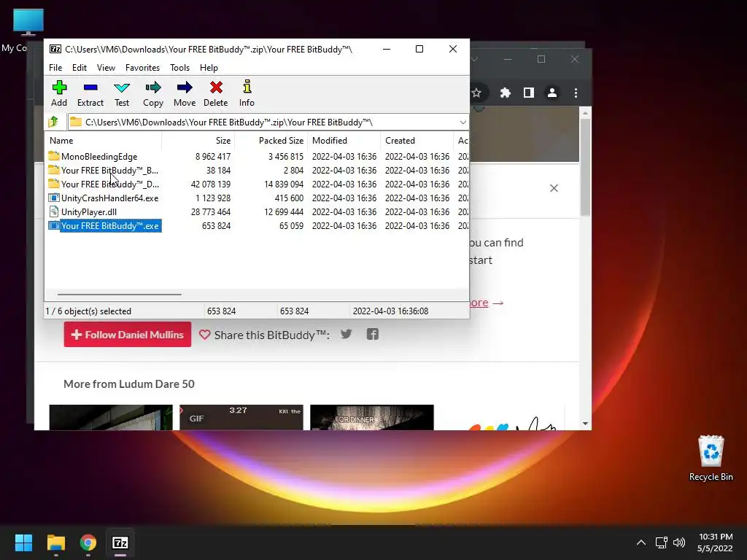Show hidden tray icons chevron
The width and height of the screenshot is (747, 560).
pos(640,542)
